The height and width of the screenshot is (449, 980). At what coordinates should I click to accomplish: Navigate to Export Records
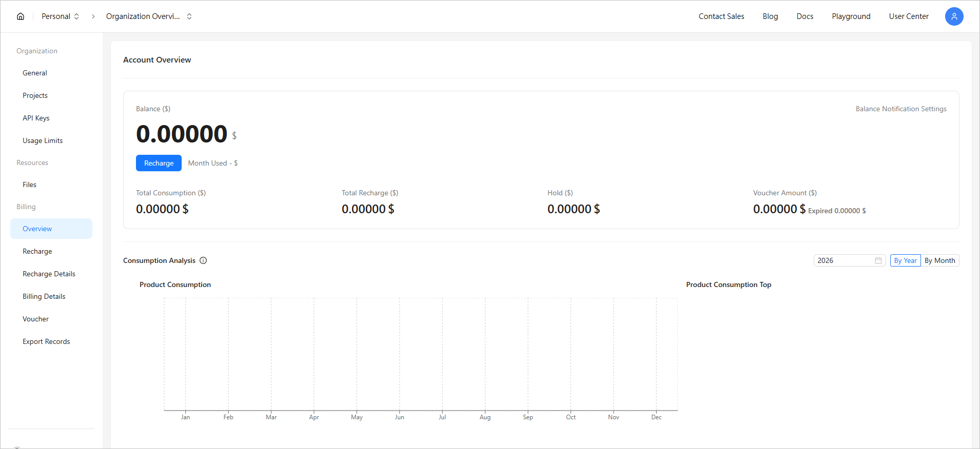[46, 341]
